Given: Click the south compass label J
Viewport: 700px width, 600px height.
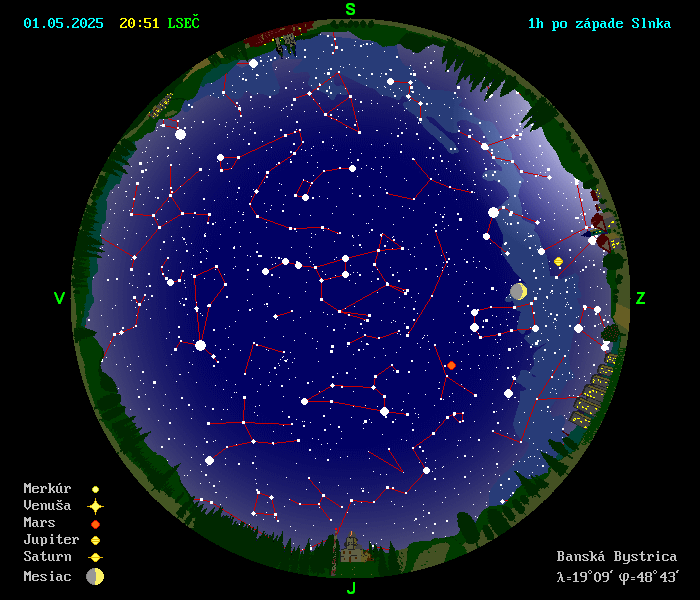Looking at the screenshot, I should [x=351, y=588].
